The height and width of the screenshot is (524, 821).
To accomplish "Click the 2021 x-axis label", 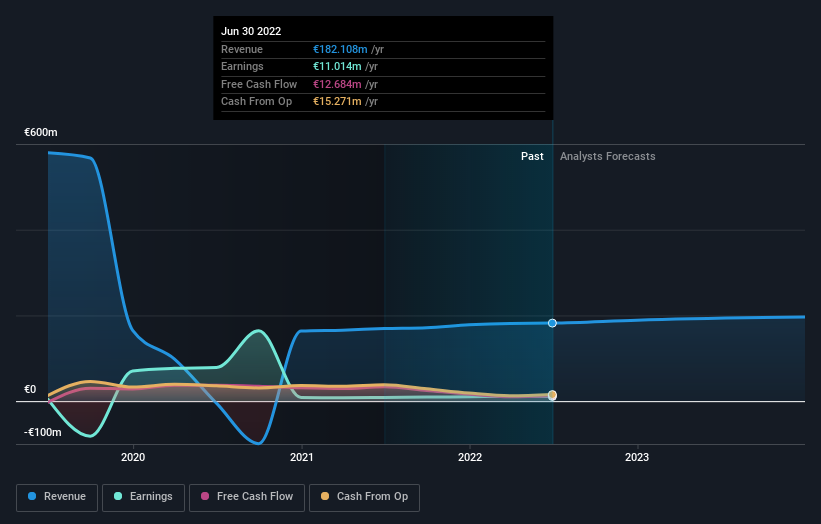I will point(302,457).
